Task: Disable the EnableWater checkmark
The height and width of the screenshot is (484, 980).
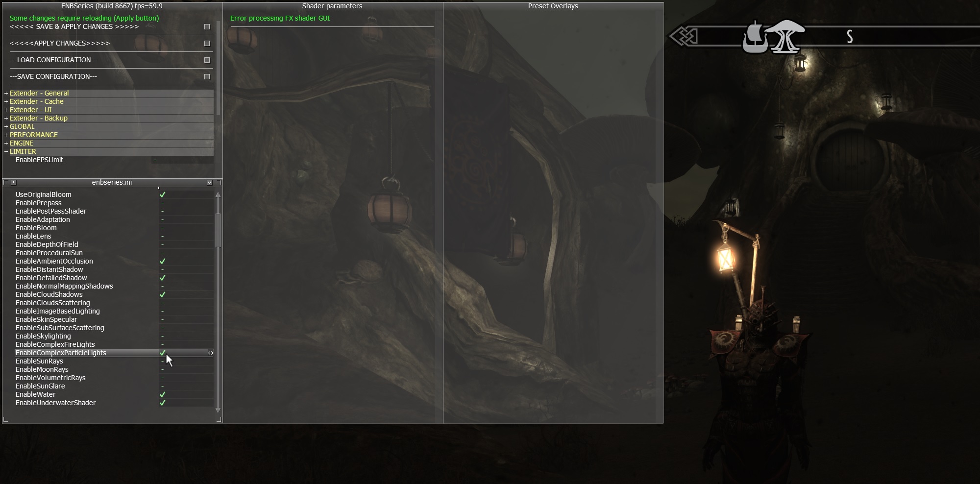Action: (x=162, y=394)
